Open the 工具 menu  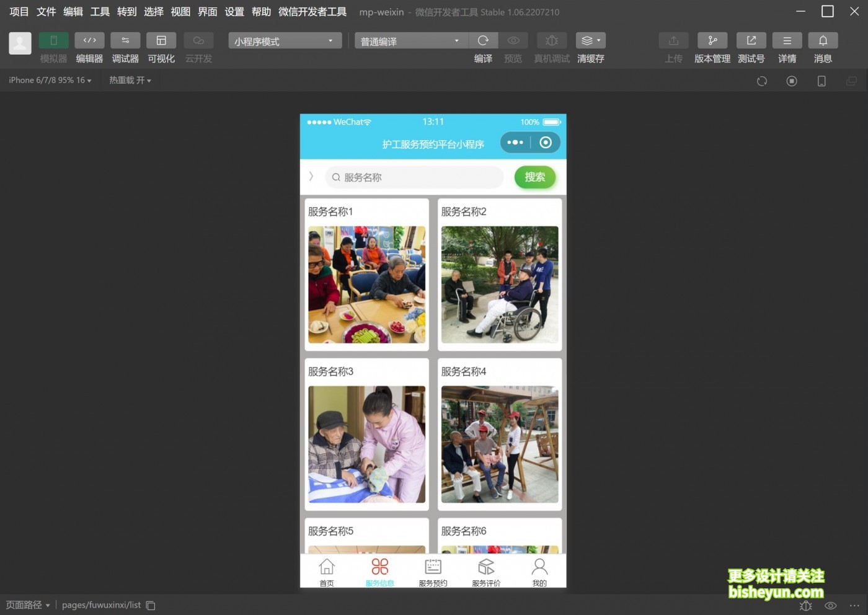(100, 12)
